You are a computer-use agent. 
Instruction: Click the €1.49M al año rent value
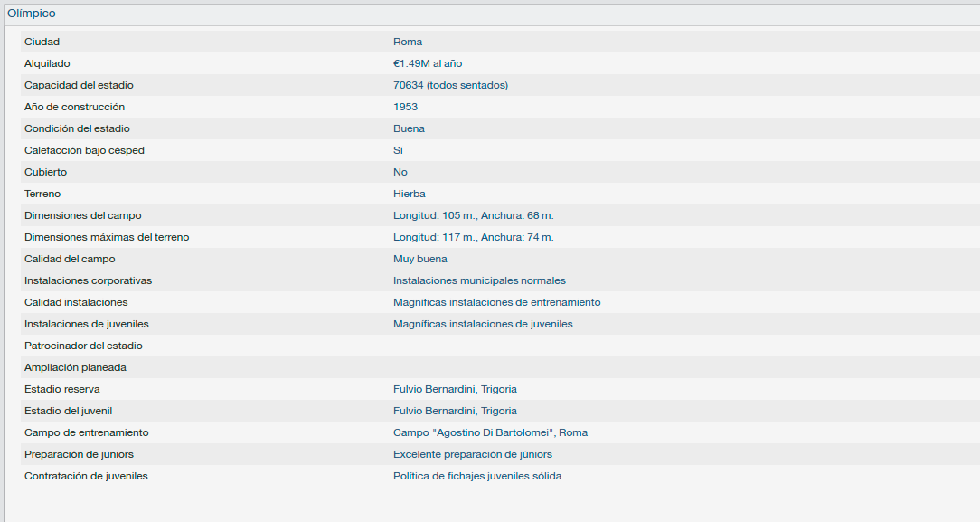428,63
